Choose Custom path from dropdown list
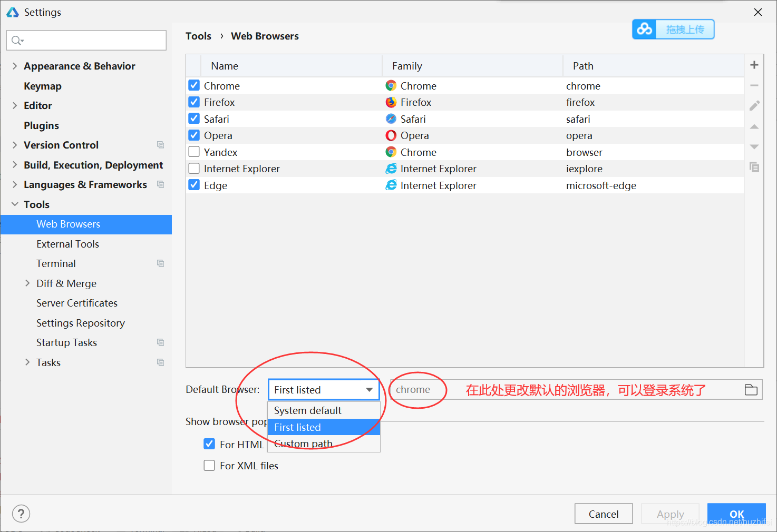Image resolution: width=777 pixels, height=532 pixels. pyautogui.click(x=324, y=444)
